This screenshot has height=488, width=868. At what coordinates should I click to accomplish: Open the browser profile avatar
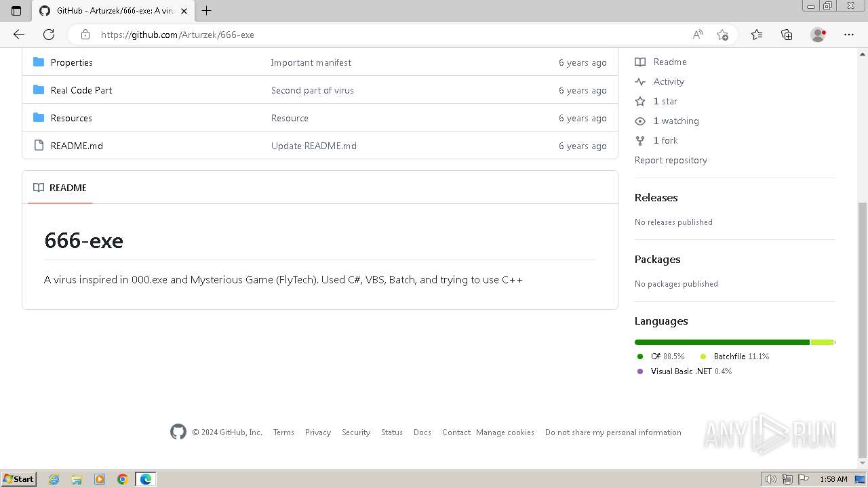[x=818, y=35]
